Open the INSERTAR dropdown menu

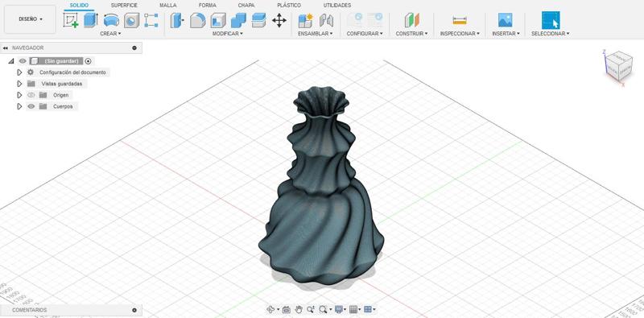click(506, 34)
